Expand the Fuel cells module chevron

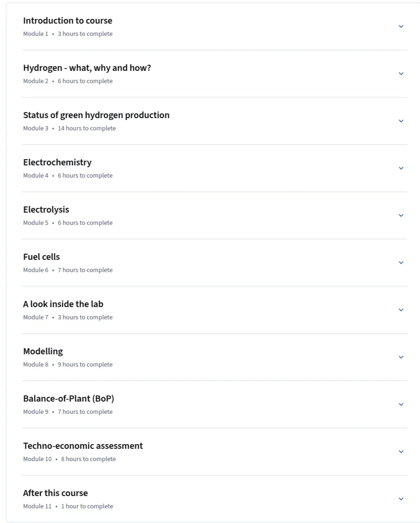click(x=401, y=263)
